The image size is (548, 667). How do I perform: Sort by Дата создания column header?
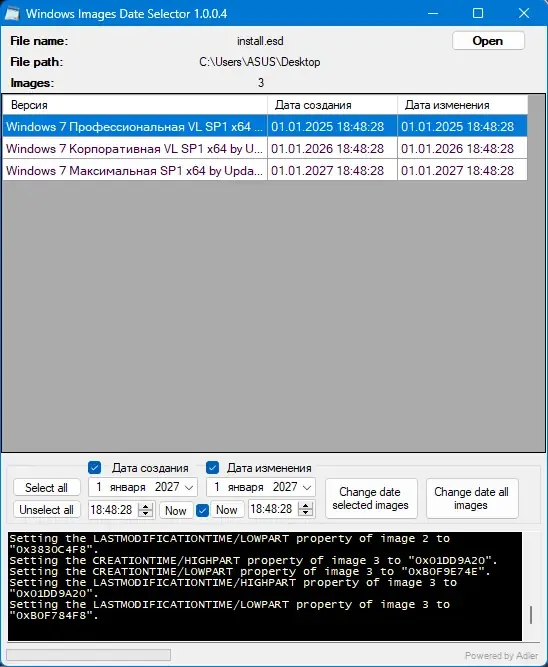click(332, 105)
